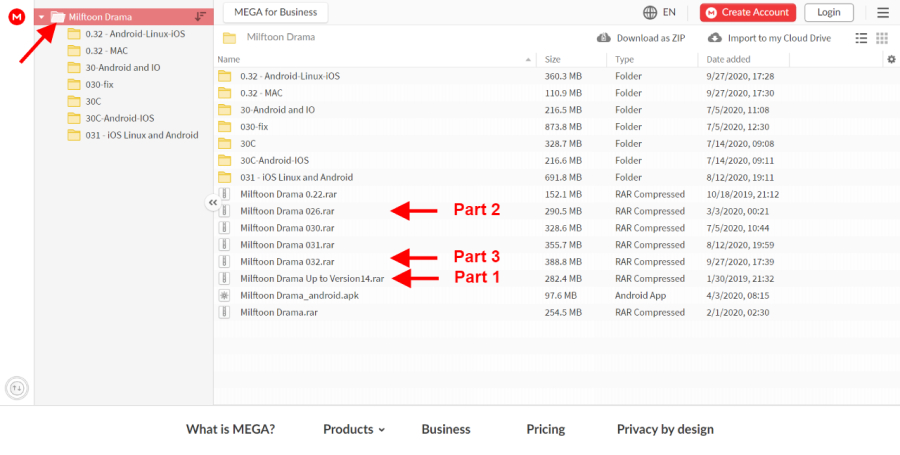900x455 pixels.
Task: Open What is MEGA? footer link
Action: coord(231,429)
